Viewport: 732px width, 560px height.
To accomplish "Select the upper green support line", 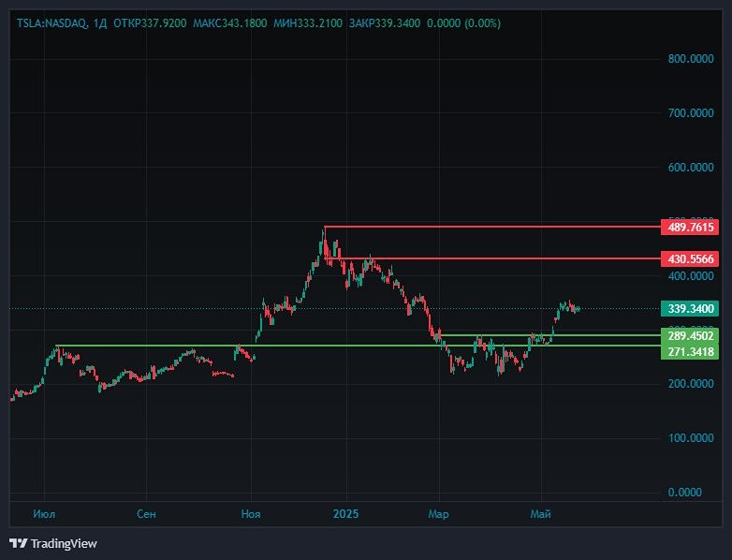I will (x=550, y=335).
